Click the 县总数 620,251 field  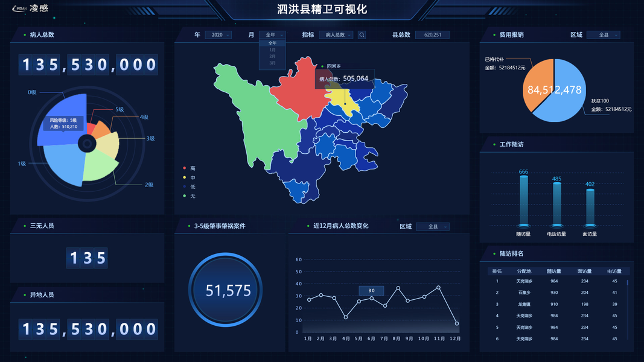click(433, 35)
